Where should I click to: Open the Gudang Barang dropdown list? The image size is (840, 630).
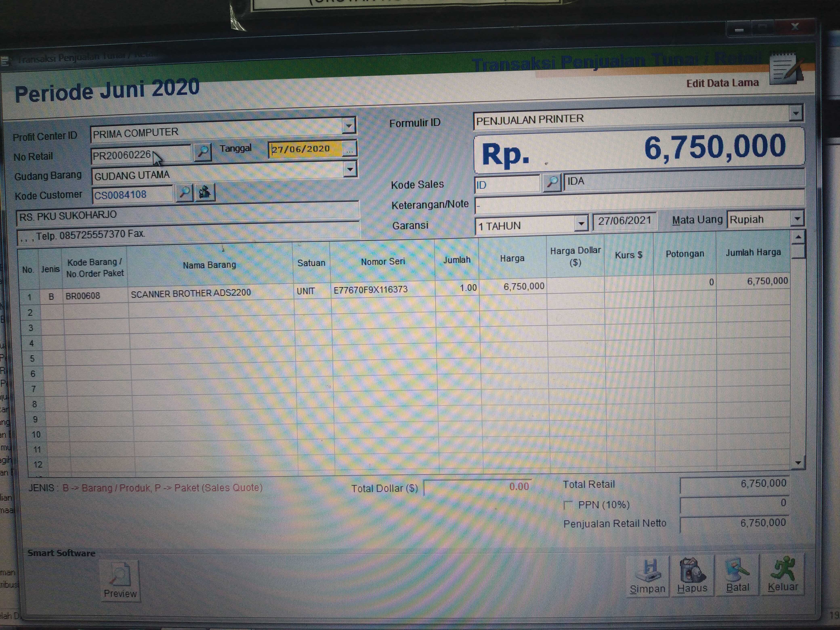350,169
